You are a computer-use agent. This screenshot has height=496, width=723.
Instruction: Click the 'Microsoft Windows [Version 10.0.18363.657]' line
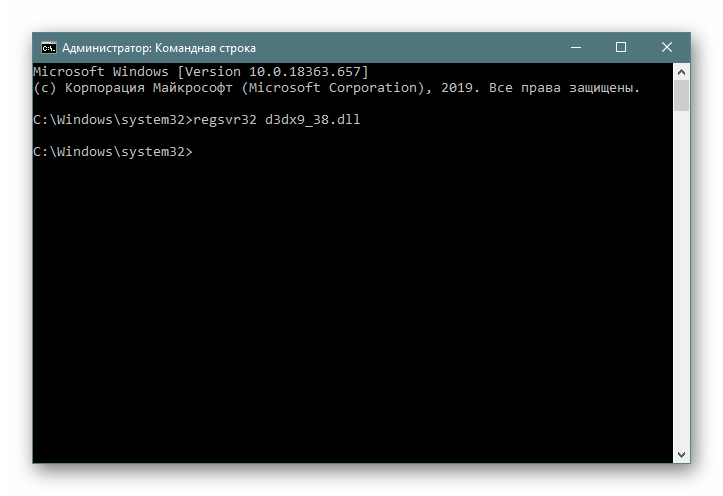click(201, 72)
